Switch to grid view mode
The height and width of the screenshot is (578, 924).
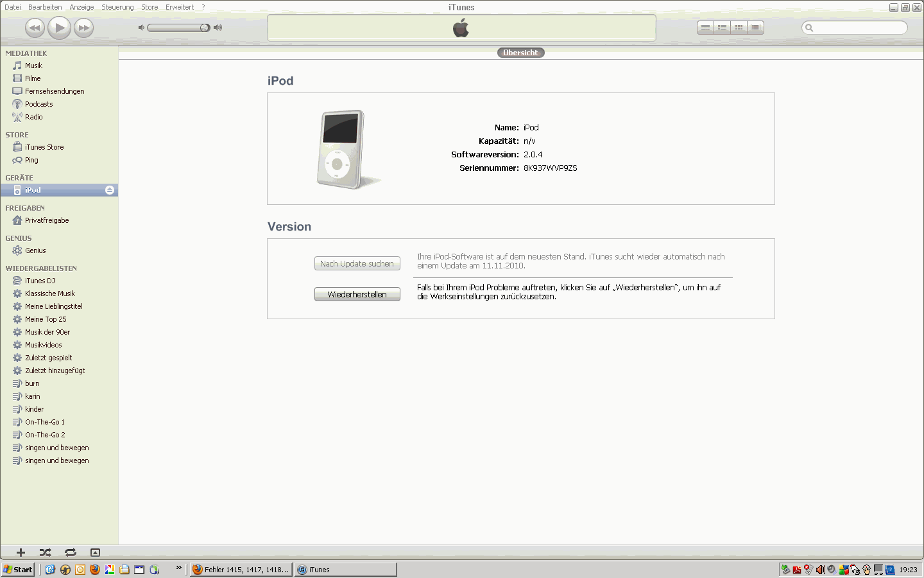click(739, 28)
